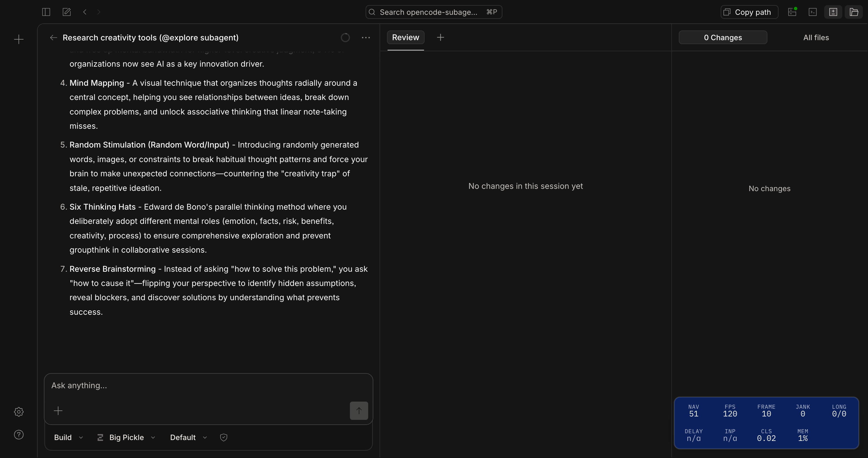
Task: Open the Big Pickle model dropdown
Action: [126, 437]
